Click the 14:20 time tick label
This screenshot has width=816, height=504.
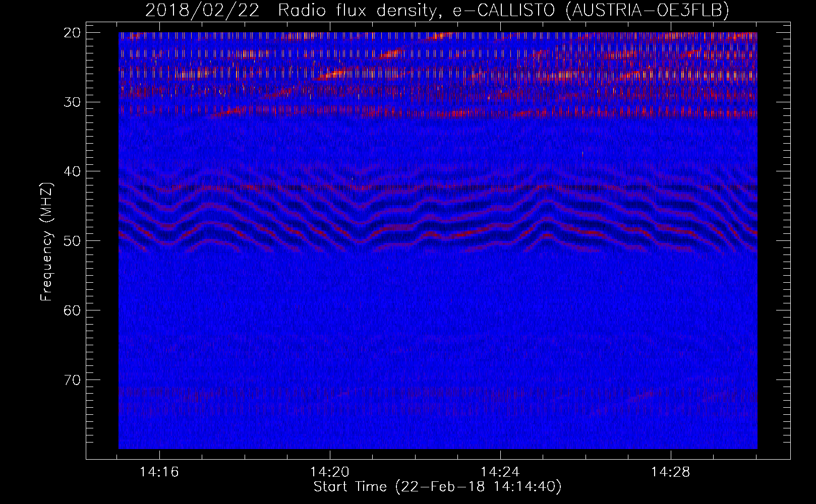[329, 472]
